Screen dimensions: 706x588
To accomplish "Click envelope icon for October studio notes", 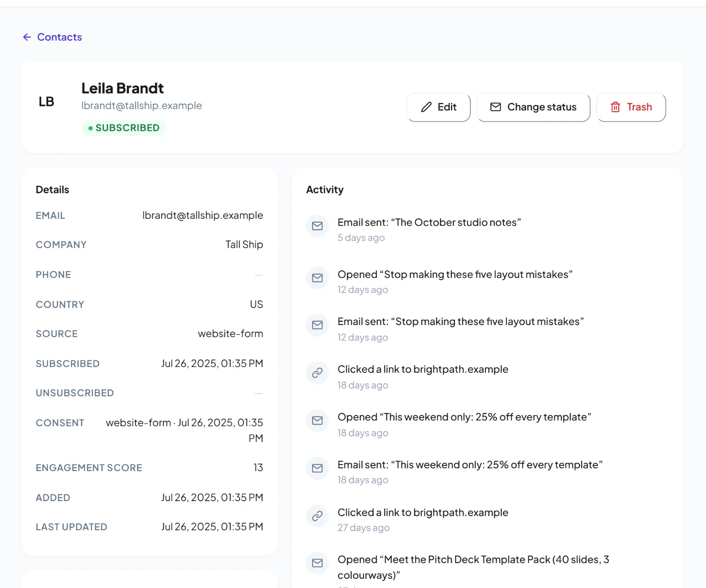I will pos(317,226).
